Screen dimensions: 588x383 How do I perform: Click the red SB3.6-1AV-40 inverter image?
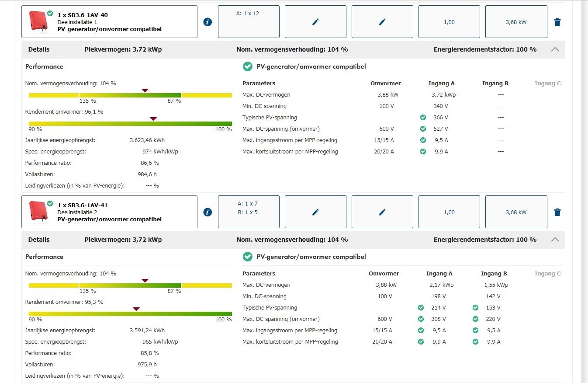click(x=38, y=21)
